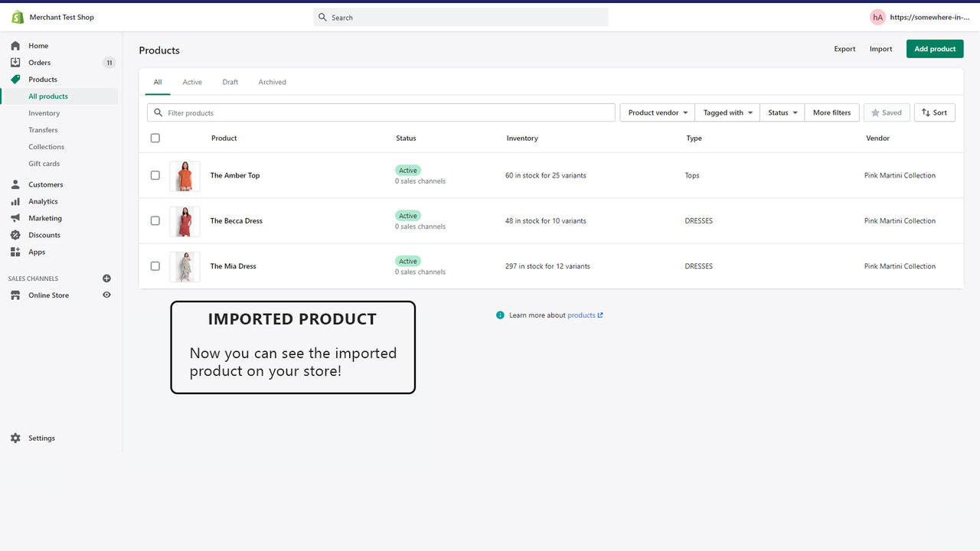Open The Amber Top product name
The height and width of the screenshot is (551, 980).
pos(235,175)
